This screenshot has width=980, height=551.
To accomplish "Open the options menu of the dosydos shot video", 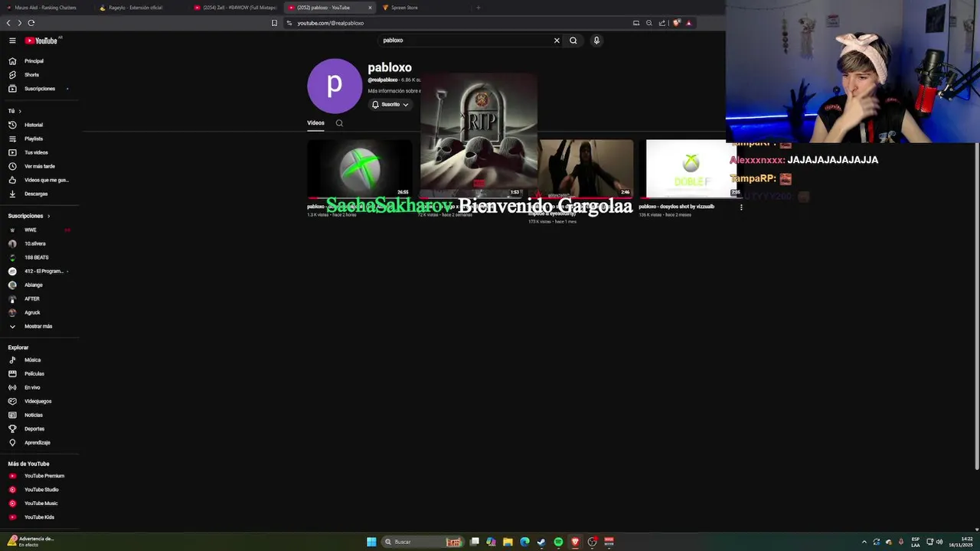I will tap(741, 207).
